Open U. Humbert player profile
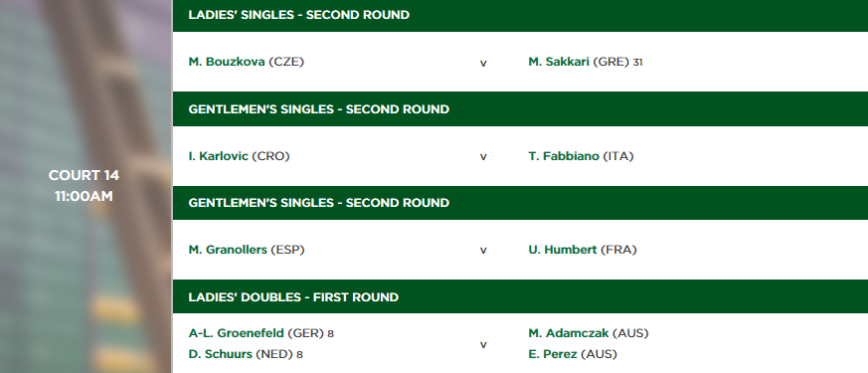This screenshot has width=868, height=373. pos(562,250)
